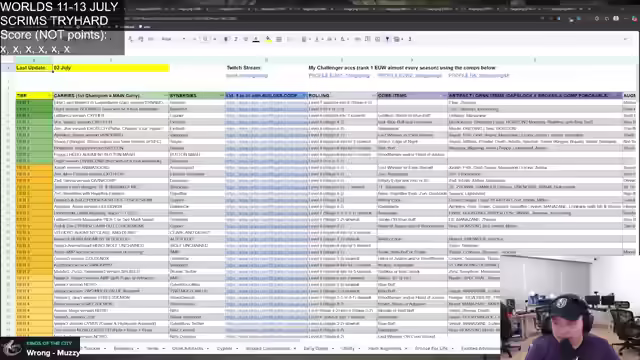Open the vertical align dropdown
Image resolution: width=640 pixels, height=360 pixels.
pyautogui.click(x=318, y=39)
